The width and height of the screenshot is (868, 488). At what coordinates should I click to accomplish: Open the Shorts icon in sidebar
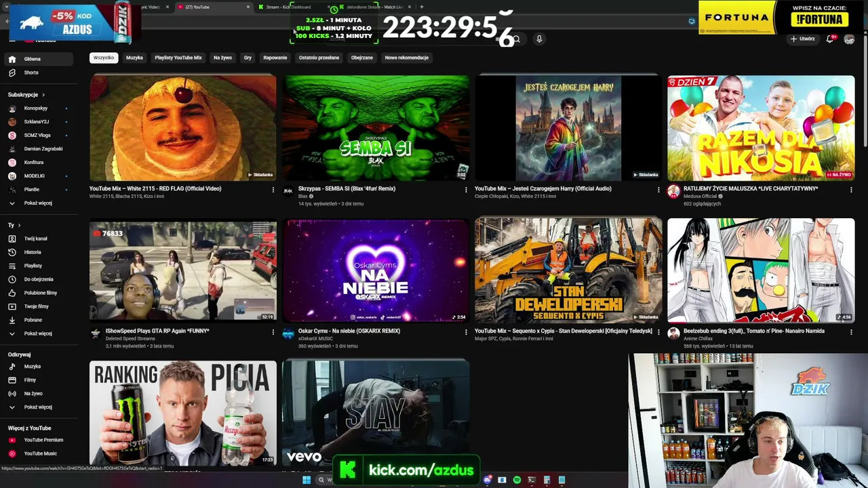click(12, 73)
